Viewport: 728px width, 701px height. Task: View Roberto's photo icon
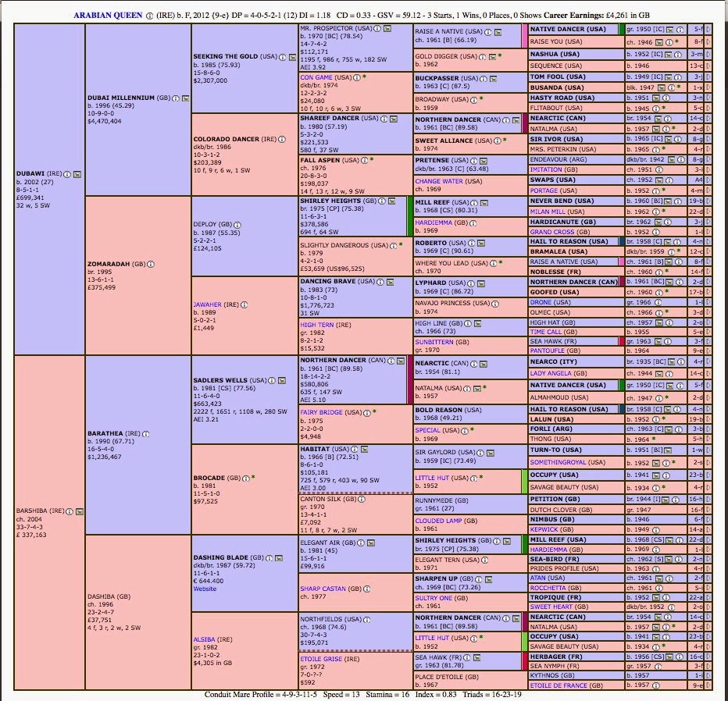click(x=481, y=243)
